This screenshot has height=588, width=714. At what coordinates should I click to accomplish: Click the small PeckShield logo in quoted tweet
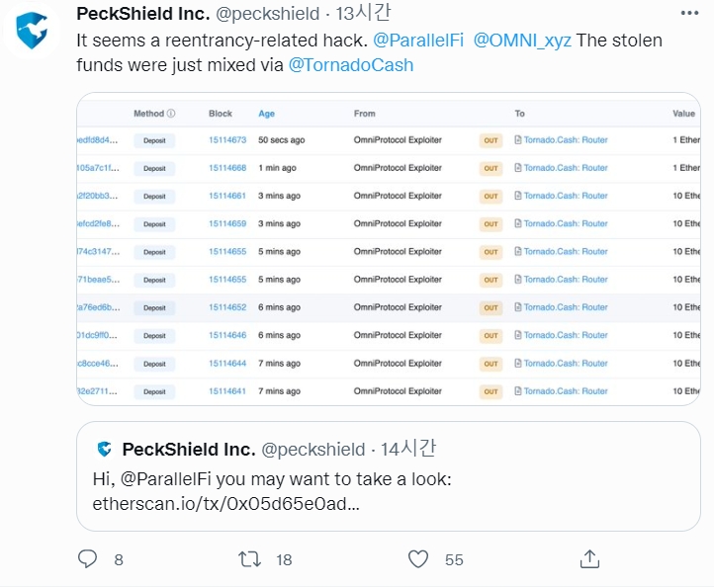click(104, 450)
